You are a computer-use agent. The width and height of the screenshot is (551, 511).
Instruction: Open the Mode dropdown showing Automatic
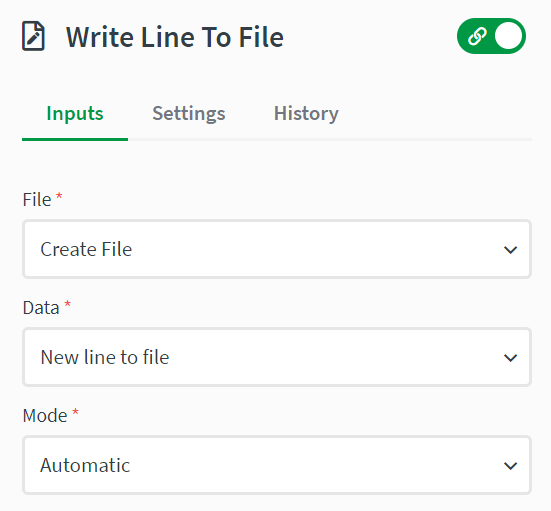pyautogui.click(x=277, y=465)
